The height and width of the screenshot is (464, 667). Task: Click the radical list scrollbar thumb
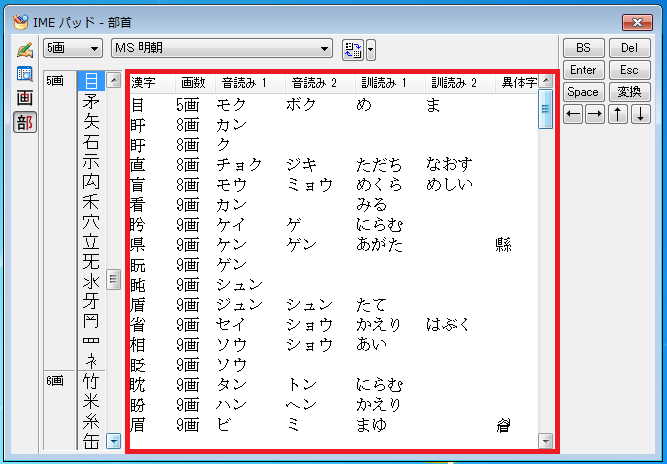coord(113,279)
